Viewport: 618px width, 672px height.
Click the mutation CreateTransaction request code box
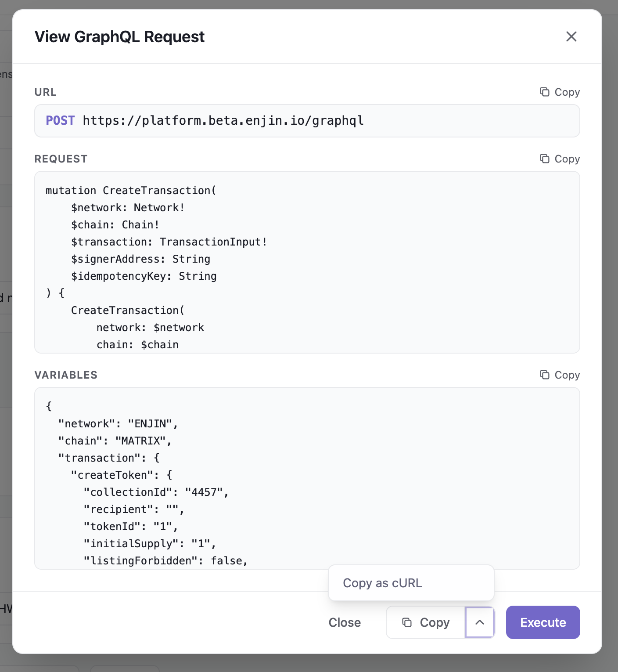click(x=307, y=262)
